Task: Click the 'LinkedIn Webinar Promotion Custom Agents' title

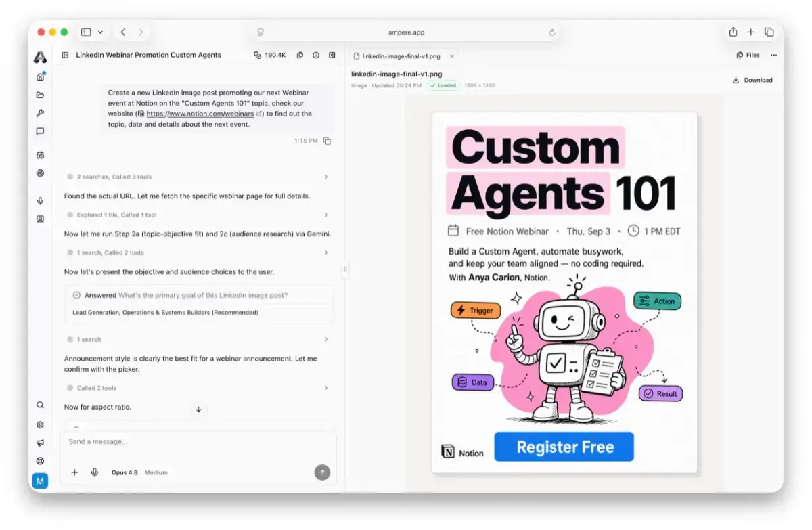Action: pos(148,55)
